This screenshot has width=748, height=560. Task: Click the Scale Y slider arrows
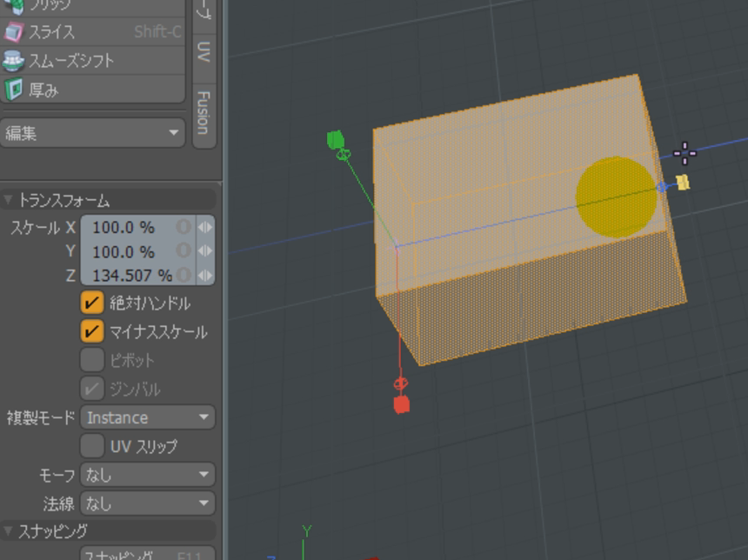pyautogui.click(x=204, y=251)
